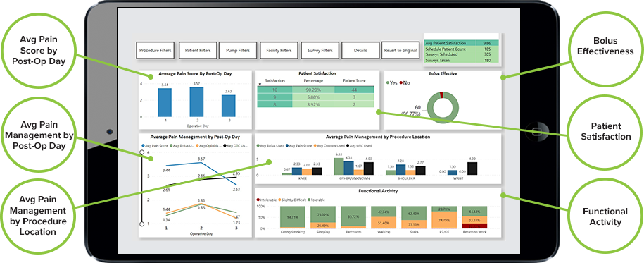
Task: Toggle Intolerable legend in Functional Activity
Action: (267, 200)
